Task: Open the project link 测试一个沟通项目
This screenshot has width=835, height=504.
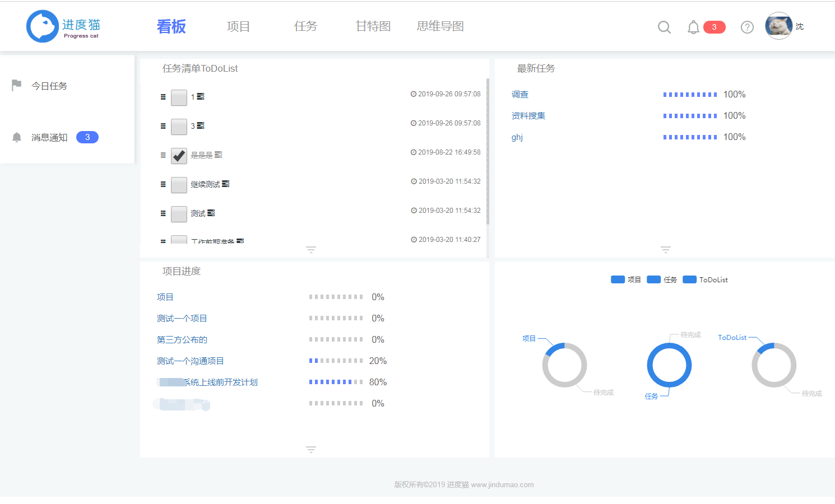Action: (x=191, y=361)
